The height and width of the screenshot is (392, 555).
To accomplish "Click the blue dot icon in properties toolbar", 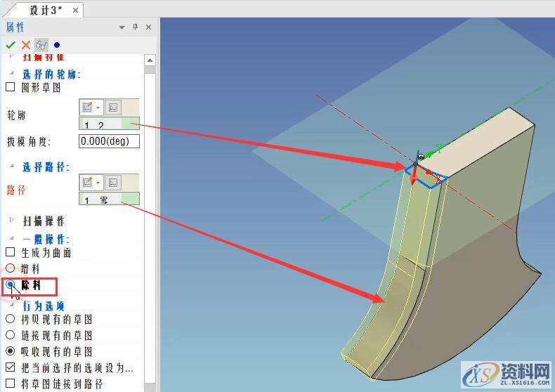I will point(57,45).
